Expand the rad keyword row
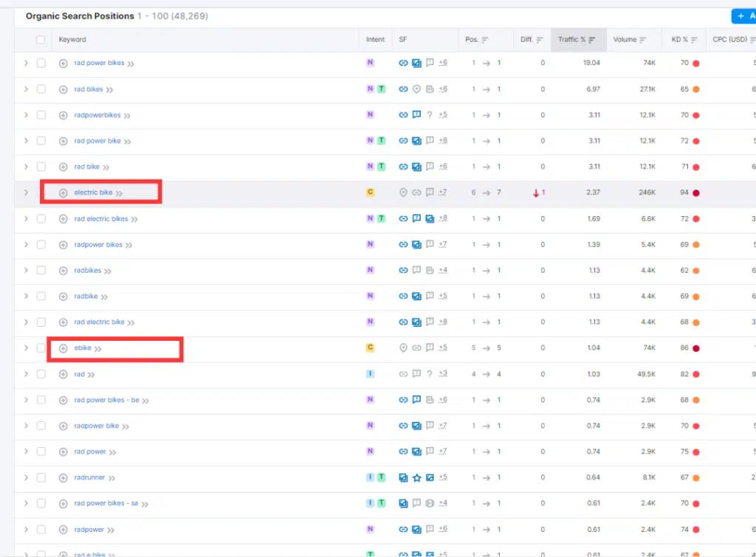Screen dimensions: 756x557 click(26, 374)
